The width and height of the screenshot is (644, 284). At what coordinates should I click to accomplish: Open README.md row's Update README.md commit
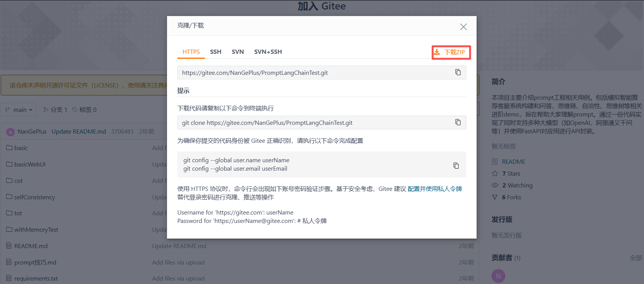point(179,246)
